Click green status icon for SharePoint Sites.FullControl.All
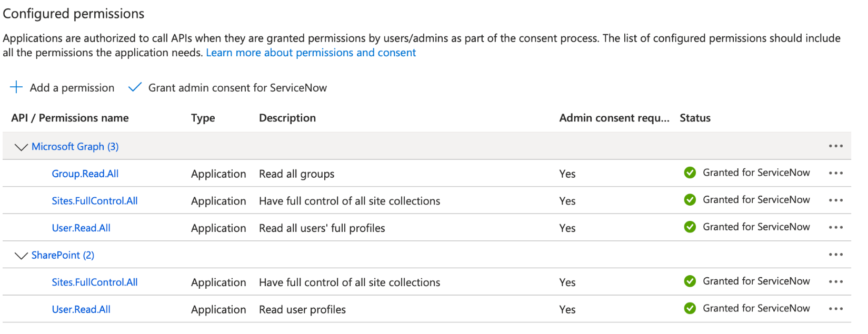 [690, 281]
